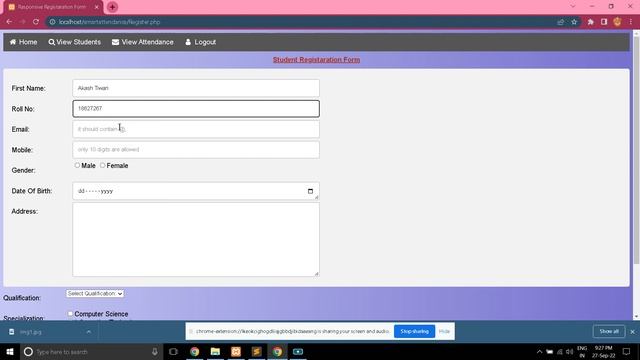
Task: Click the taskbar search box
Action: [x=91, y=351]
